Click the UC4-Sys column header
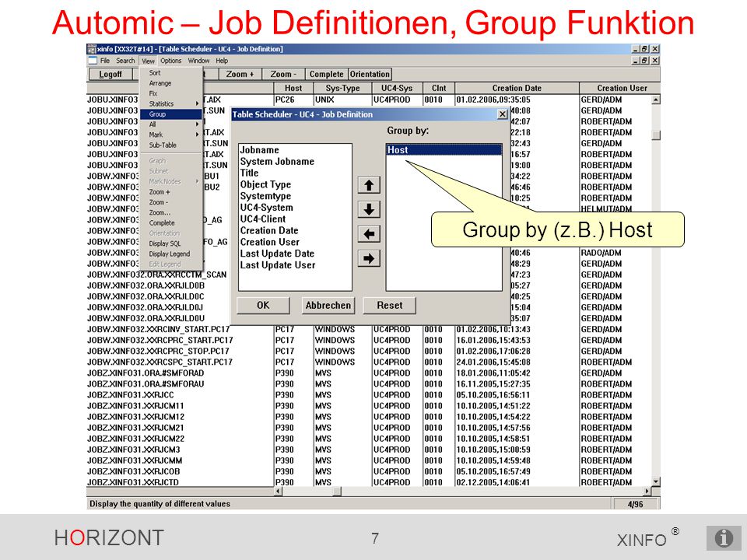747x560 pixels. pyautogui.click(x=397, y=88)
